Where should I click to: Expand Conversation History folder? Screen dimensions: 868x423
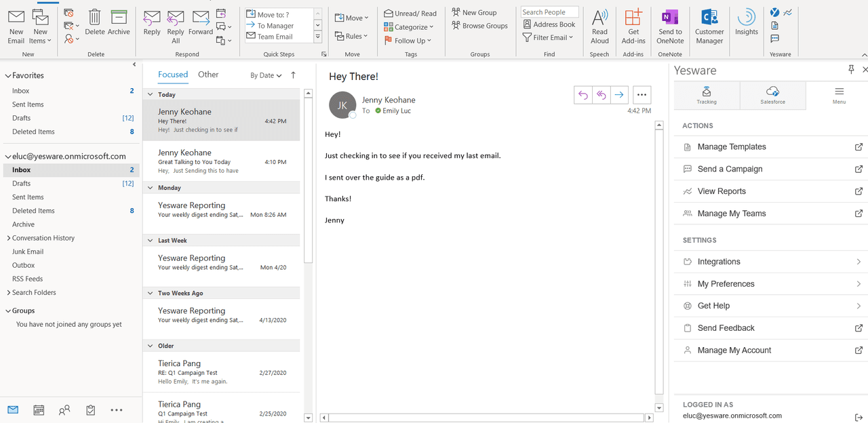click(x=8, y=238)
